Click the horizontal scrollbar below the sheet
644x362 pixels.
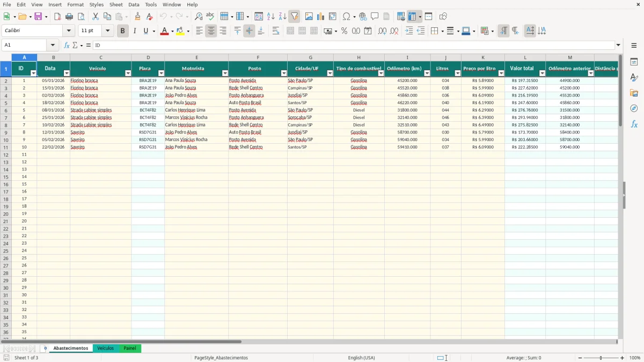click(309, 342)
